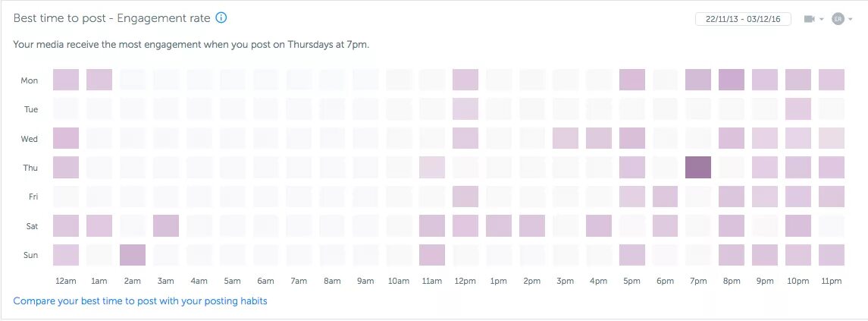This screenshot has width=868, height=321.
Task: Pick the Monday 8pm heatmap cell
Action: [732, 80]
